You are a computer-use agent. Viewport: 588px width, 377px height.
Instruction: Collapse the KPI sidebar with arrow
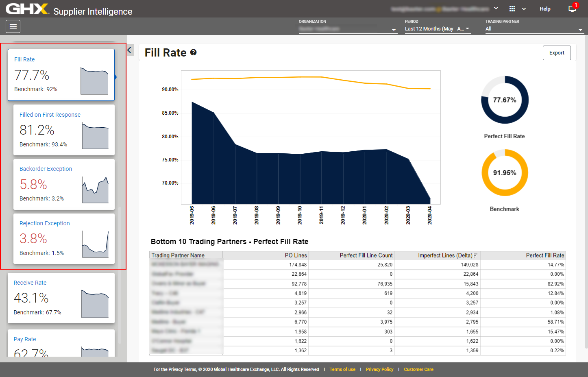tap(130, 50)
